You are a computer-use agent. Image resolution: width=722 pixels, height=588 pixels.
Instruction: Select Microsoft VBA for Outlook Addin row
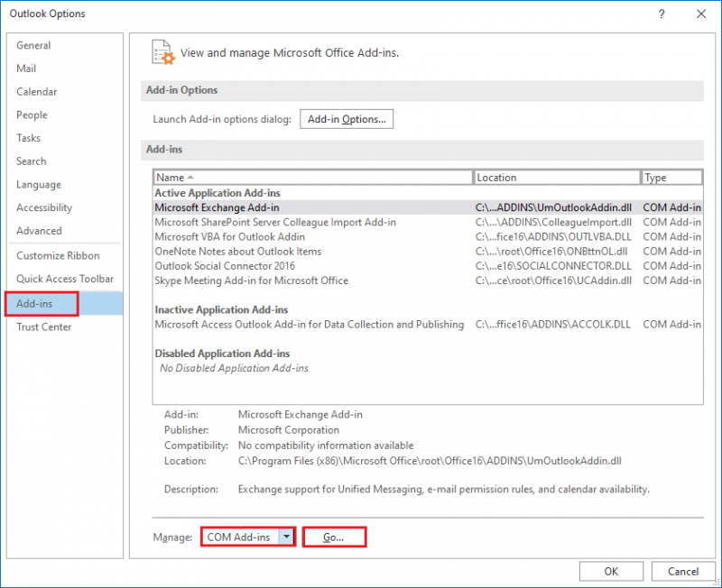pos(428,237)
